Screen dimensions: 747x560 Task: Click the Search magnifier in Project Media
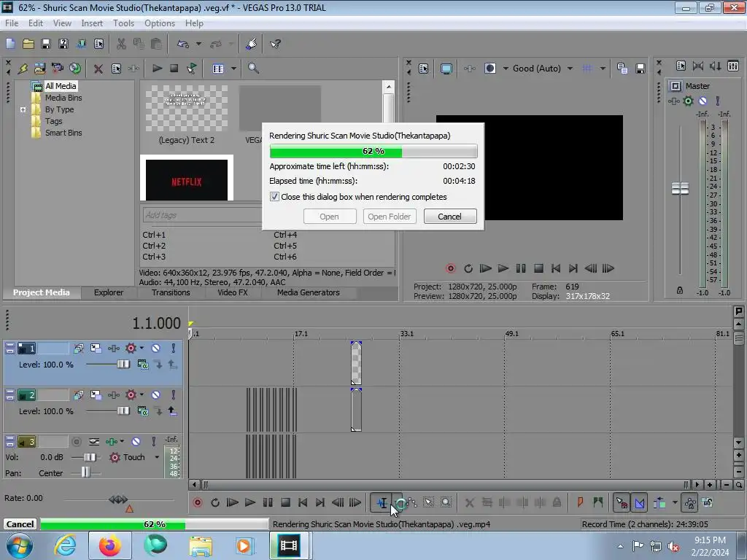tap(253, 69)
